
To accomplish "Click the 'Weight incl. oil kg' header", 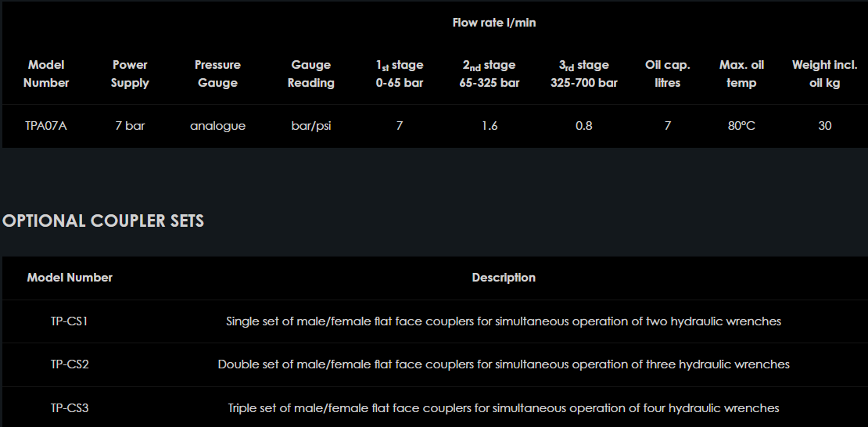I will coord(824,74).
